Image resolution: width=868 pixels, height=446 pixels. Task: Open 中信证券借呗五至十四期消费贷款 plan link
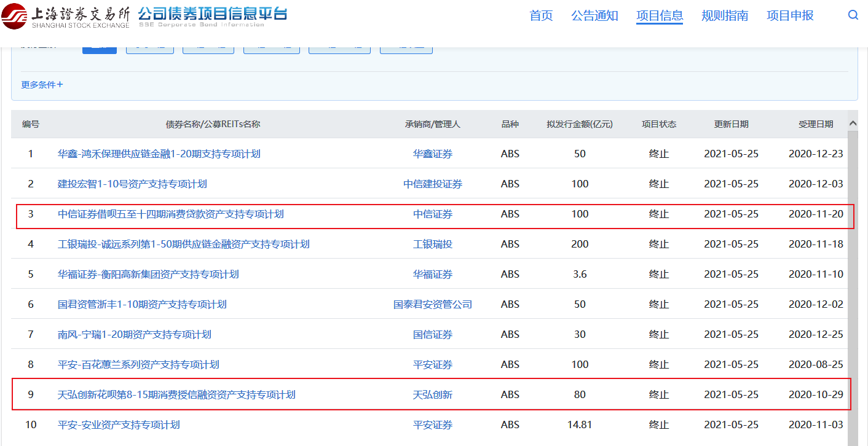[x=171, y=214]
